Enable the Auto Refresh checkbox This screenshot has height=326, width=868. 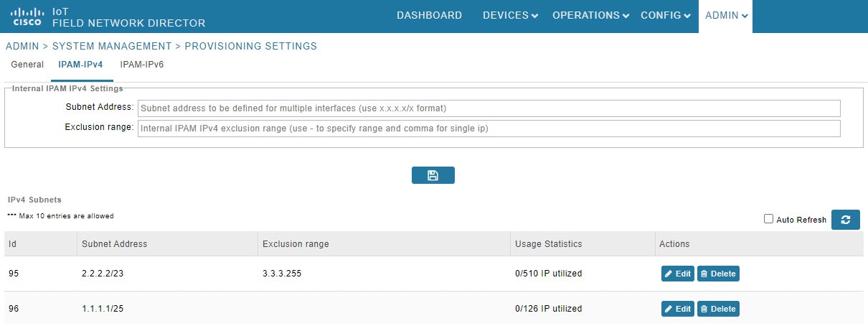tap(768, 219)
